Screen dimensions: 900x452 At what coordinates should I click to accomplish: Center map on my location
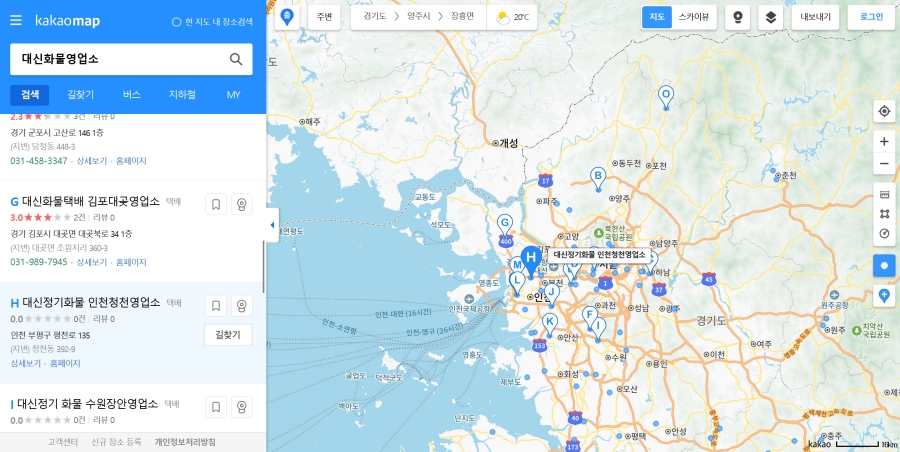(x=884, y=111)
